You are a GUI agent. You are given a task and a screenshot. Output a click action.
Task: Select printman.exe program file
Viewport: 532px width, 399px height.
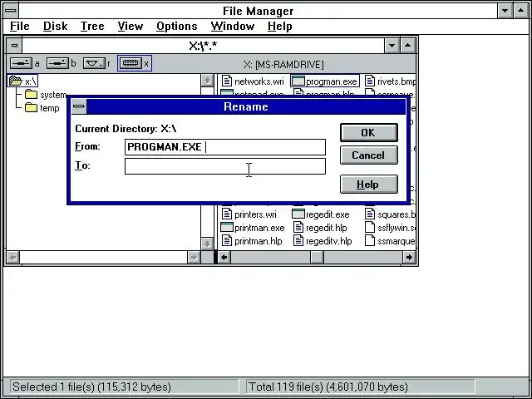point(253,228)
